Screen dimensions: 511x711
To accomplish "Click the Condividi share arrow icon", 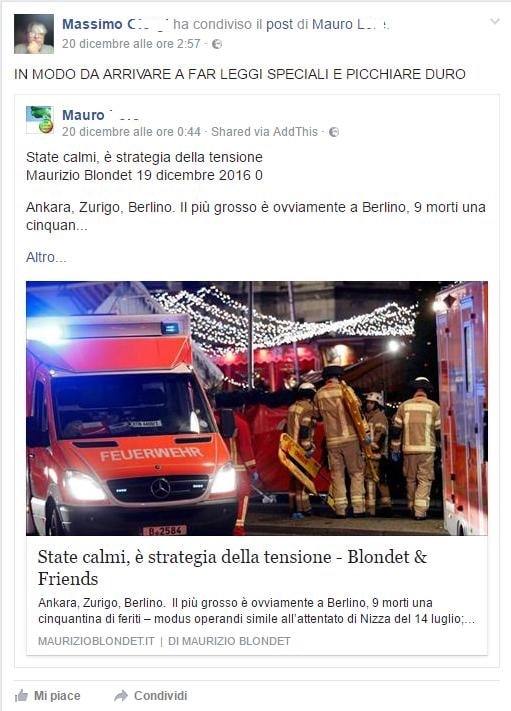I will click(121, 696).
